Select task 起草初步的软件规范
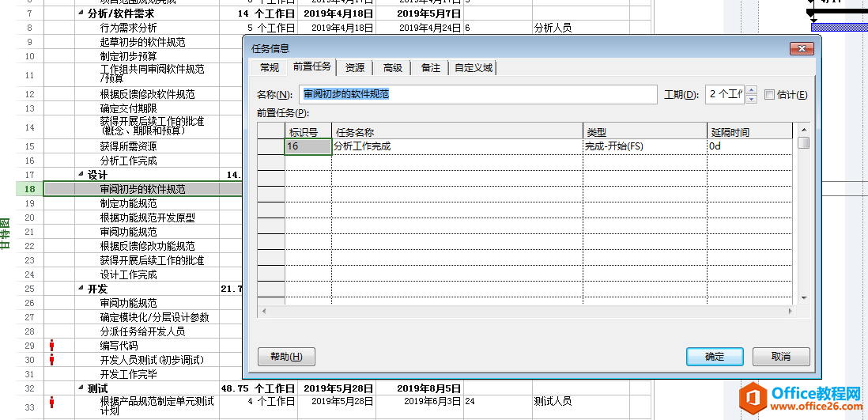The height and width of the screenshot is (420, 868). [x=142, y=42]
